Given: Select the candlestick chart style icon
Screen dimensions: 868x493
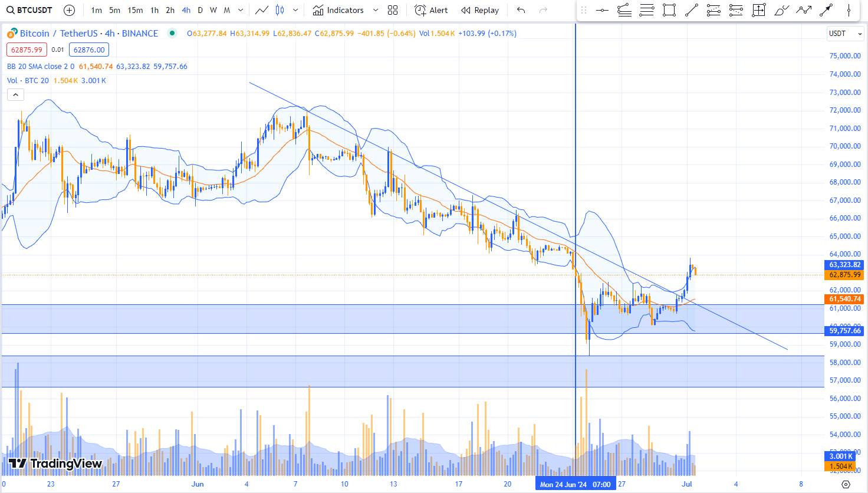Looking at the screenshot, I should click(x=280, y=10).
